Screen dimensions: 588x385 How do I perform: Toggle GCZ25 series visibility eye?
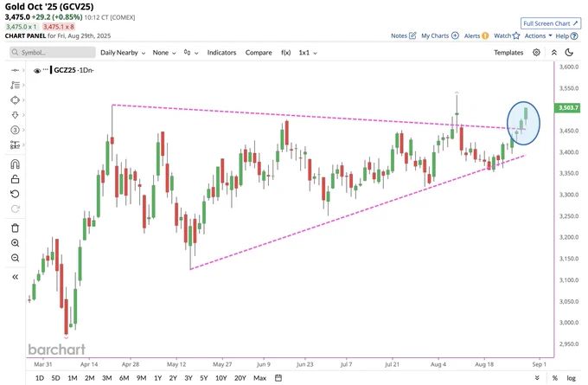[36, 71]
